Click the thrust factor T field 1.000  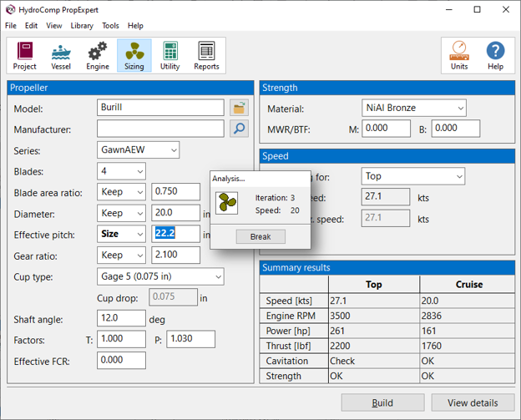[x=121, y=339]
